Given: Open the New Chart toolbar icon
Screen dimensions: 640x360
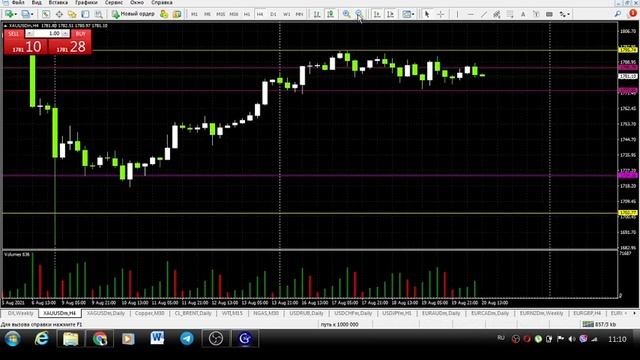Looking at the screenshot, I should [x=9, y=14].
